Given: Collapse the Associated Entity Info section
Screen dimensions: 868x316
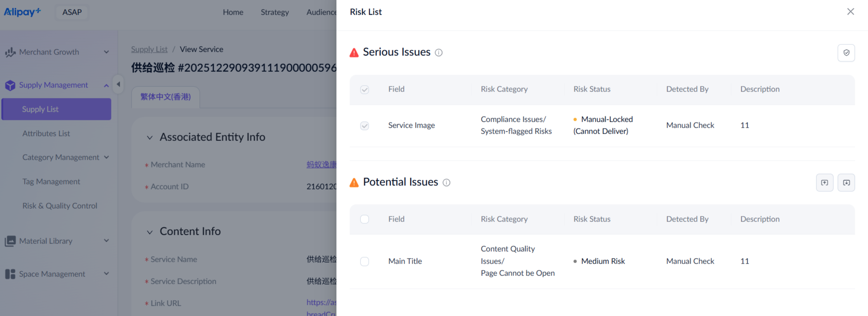Looking at the screenshot, I should coord(150,137).
